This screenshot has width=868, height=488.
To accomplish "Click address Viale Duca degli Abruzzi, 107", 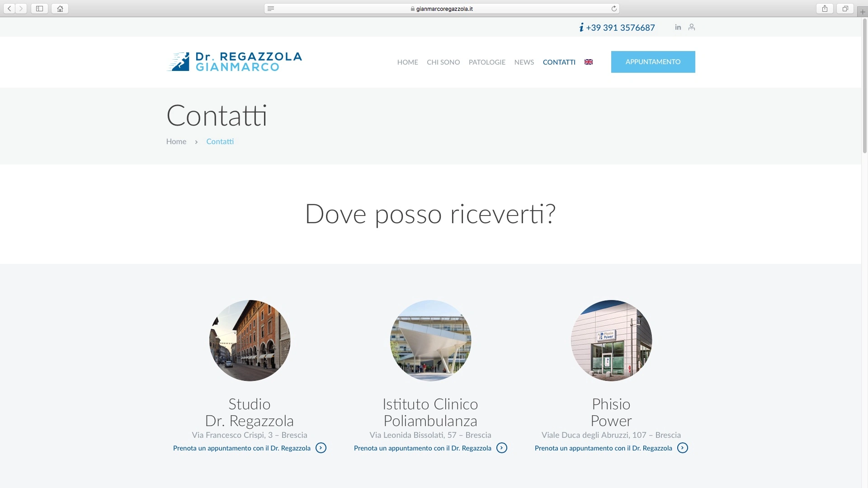I will click(x=611, y=435).
